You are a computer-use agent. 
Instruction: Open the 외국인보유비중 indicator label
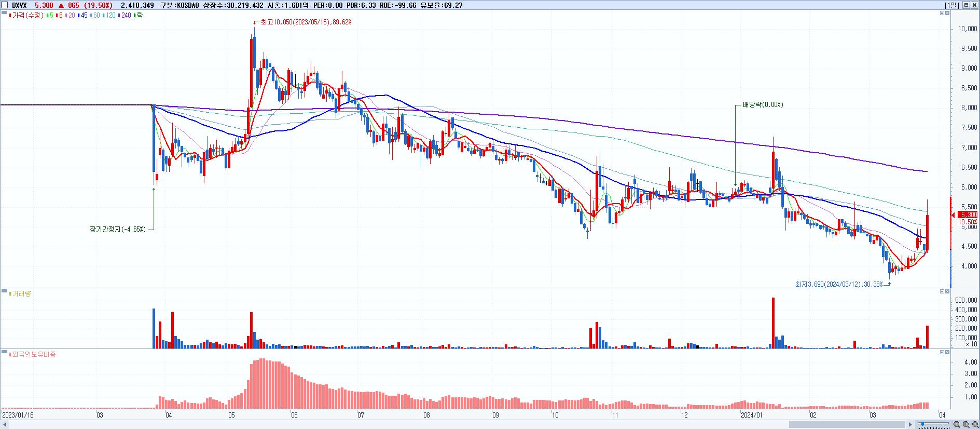(32, 354)
